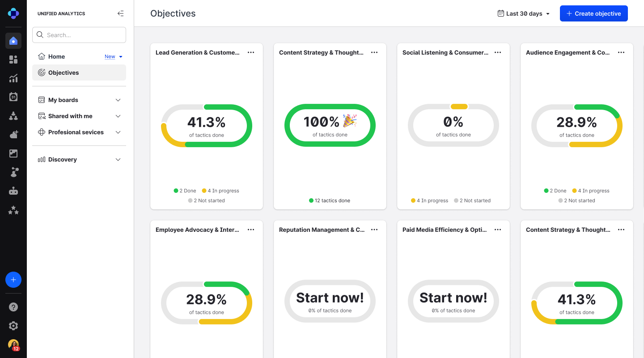Screen dimensions: 644x358
Task: Click the 100% progress ring
Action: tap(330, 125)
